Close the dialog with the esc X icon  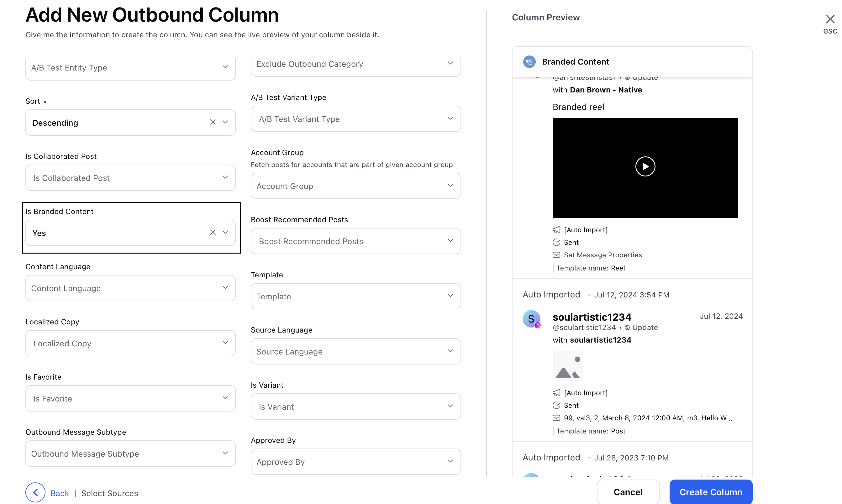(x=830, y=19)
